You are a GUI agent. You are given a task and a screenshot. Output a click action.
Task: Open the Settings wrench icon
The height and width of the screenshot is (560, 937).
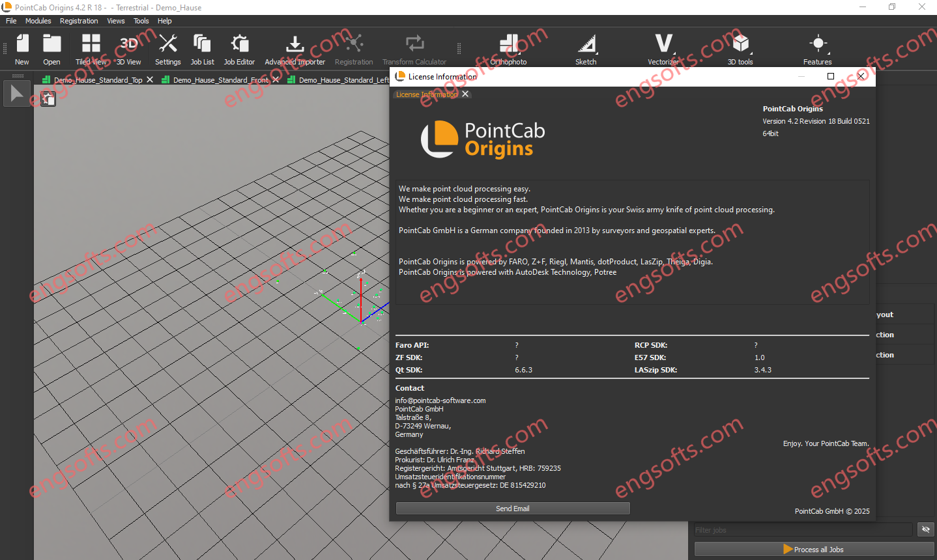[x=168, y=49]
